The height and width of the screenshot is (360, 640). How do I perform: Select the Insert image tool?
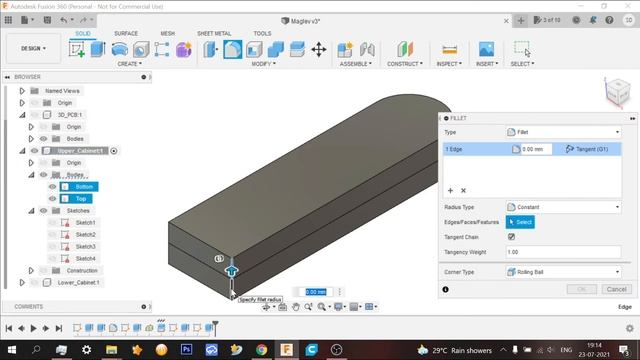487,49
